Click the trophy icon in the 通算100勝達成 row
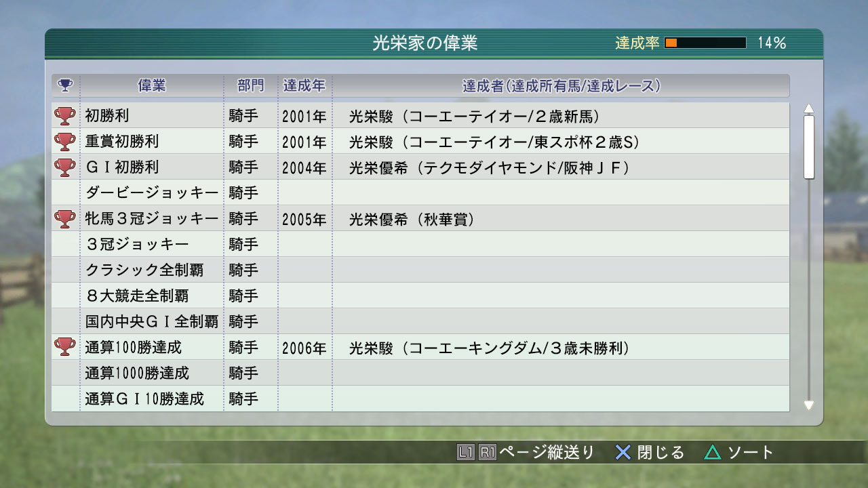The image size is (868, 488). (65, 348)
